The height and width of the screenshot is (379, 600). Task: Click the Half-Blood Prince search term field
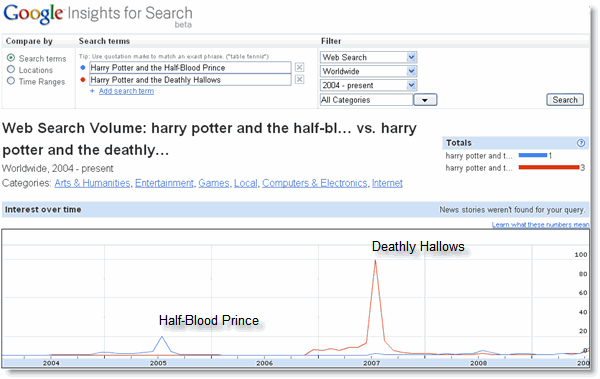(x=190, y=67)
